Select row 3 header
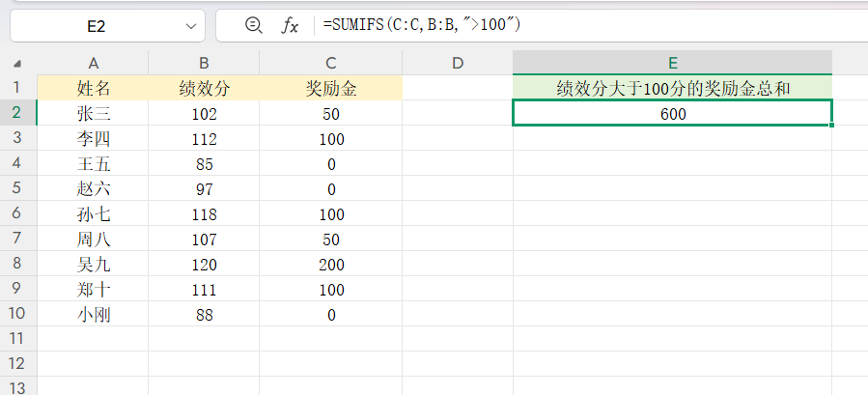Image resolution: width=868 pixels, height=395 pixels. (18, 138)
